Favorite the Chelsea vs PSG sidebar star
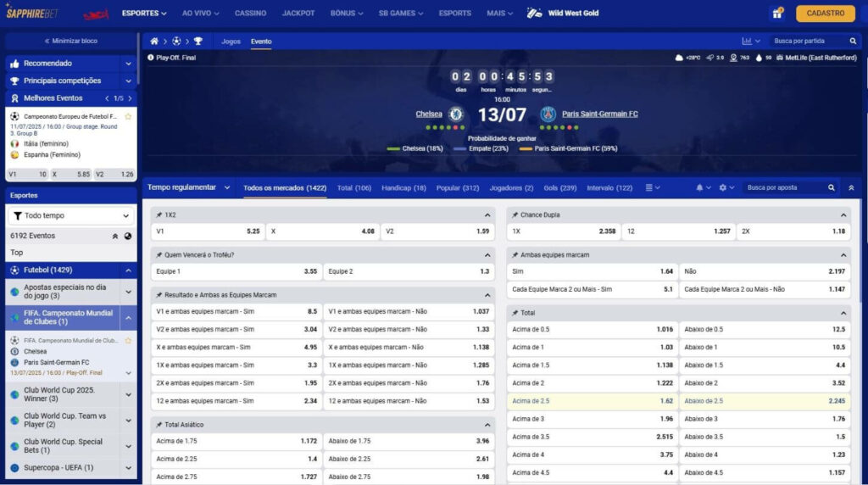The height and width of the screenshot is (485, 868). click(x=129, y=341)
